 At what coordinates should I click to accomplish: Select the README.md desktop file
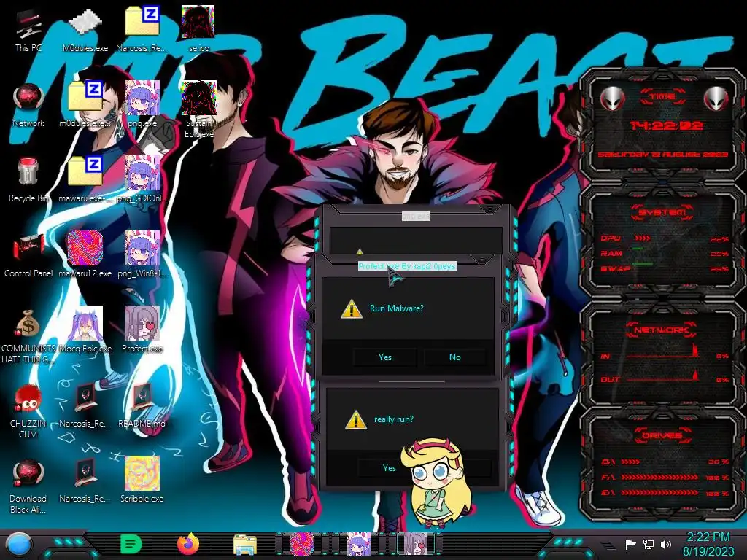pyautogui.click(x=142, y=405)
